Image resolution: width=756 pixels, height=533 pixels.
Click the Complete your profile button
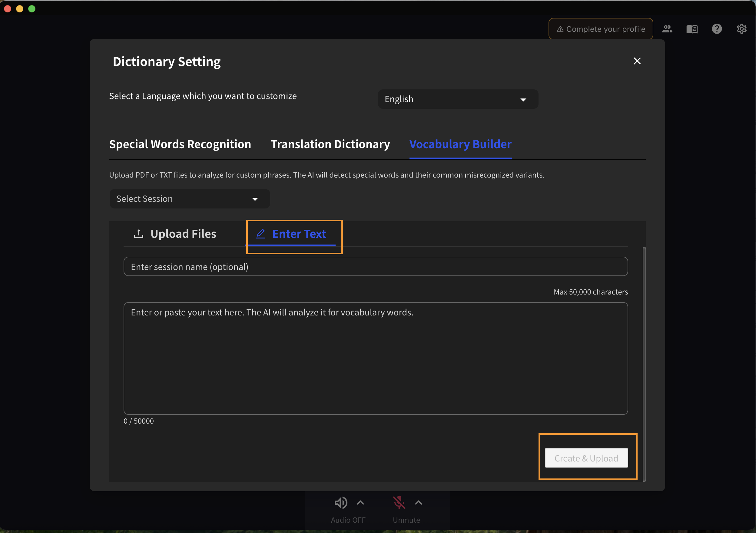click(x=601, y=29)
